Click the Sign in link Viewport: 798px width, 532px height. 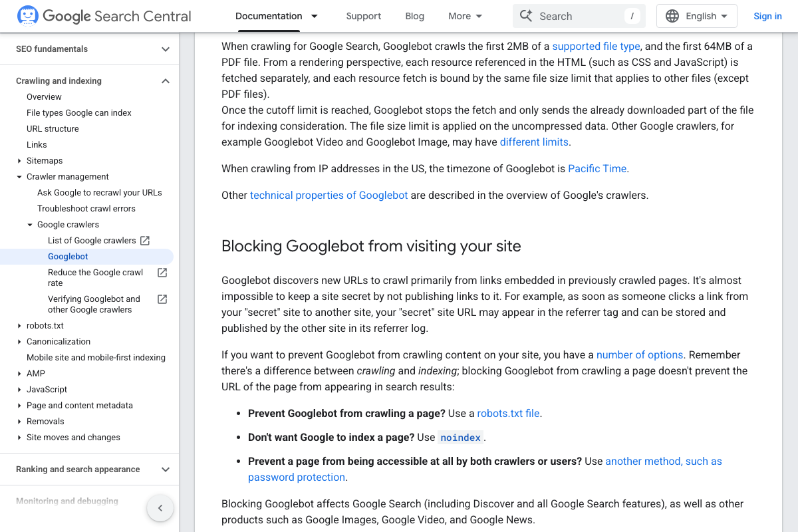pyautogui.click(x=767, y=16)
